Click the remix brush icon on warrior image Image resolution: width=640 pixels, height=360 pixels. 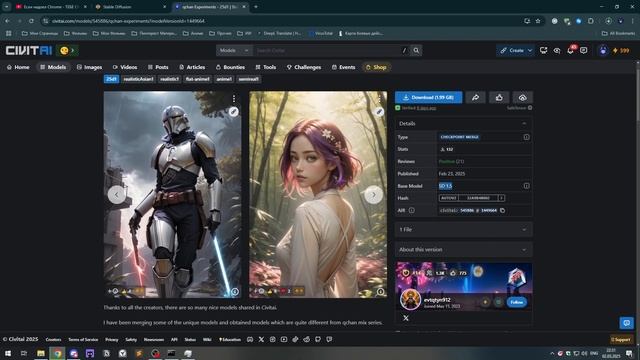click(233, 111)
